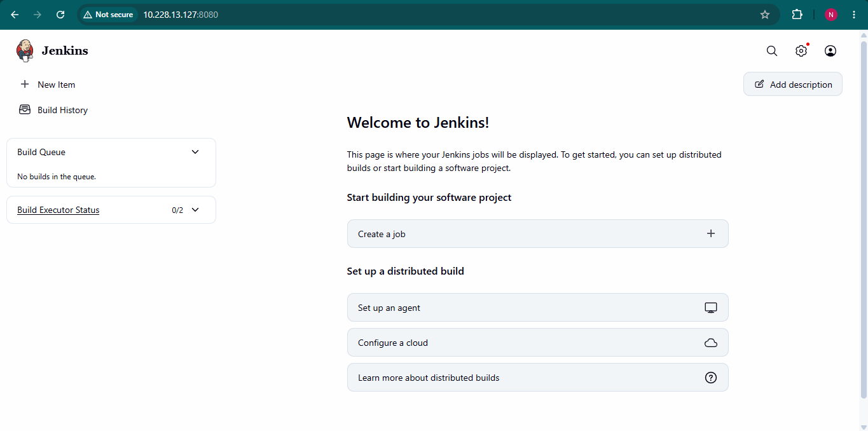Click the plus icon on Create a job

tap(711, 233)
